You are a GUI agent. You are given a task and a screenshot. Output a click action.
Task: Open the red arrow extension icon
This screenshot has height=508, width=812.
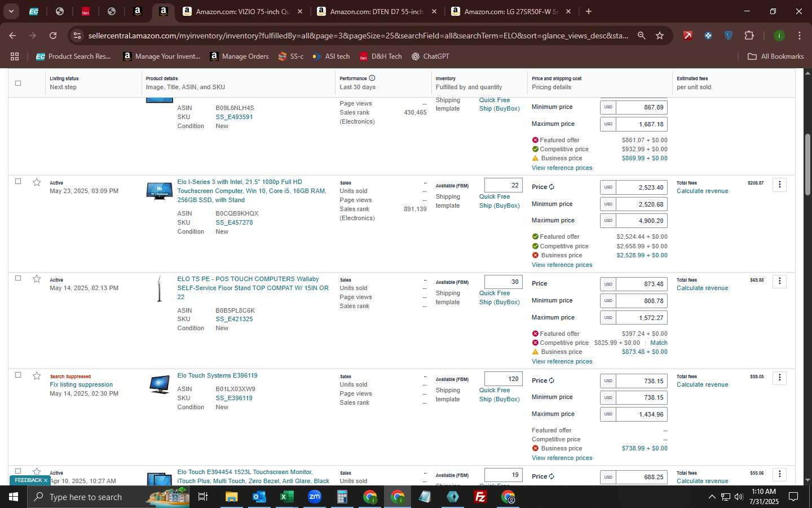click(x=687, y=36)
